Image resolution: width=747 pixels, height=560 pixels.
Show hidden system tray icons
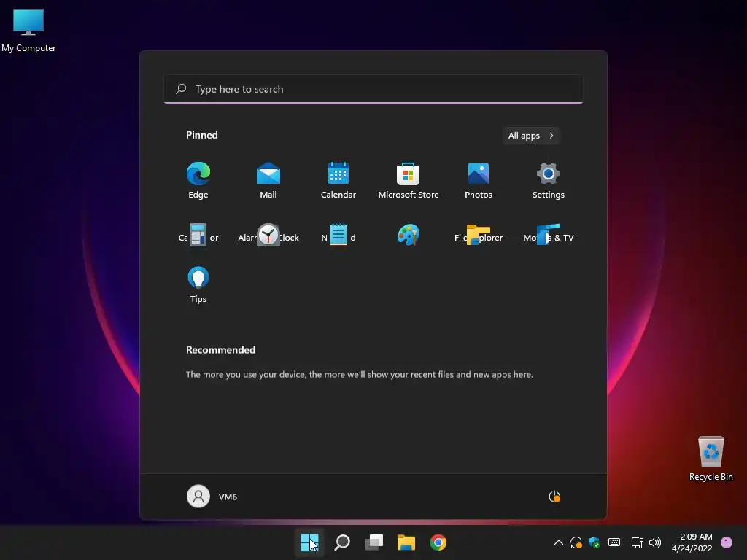[x=559, y=542]
